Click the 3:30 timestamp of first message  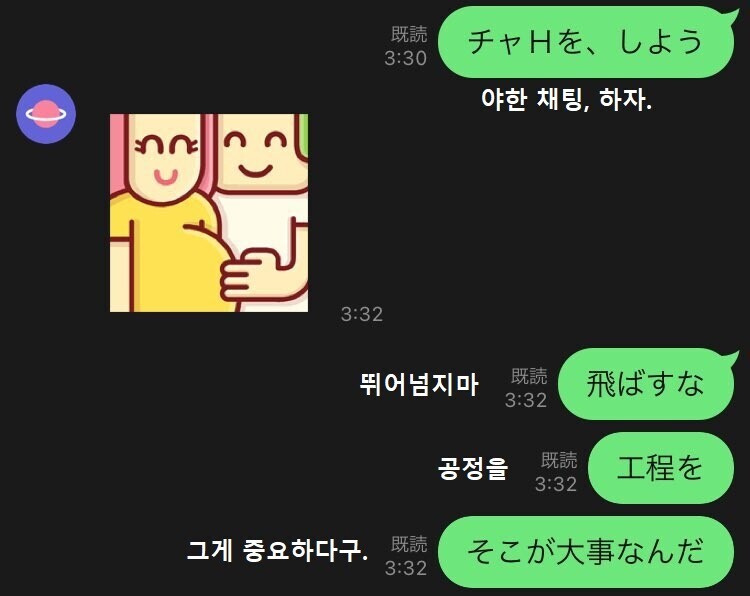[406, 58]
